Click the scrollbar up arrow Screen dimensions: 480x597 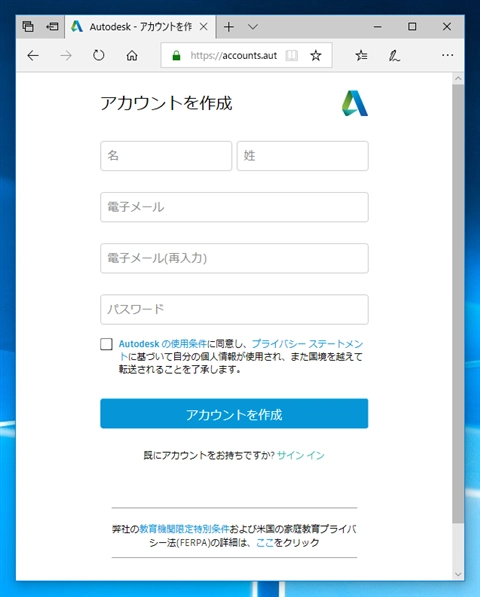pos(458,79)
